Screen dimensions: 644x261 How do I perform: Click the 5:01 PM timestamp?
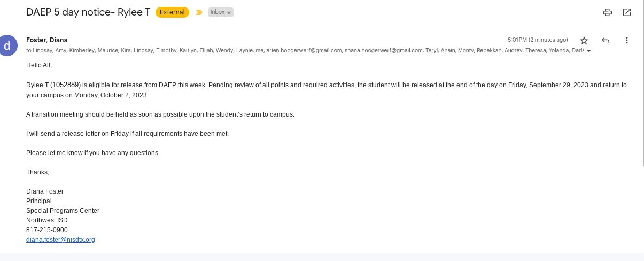(x=538, y=40)
